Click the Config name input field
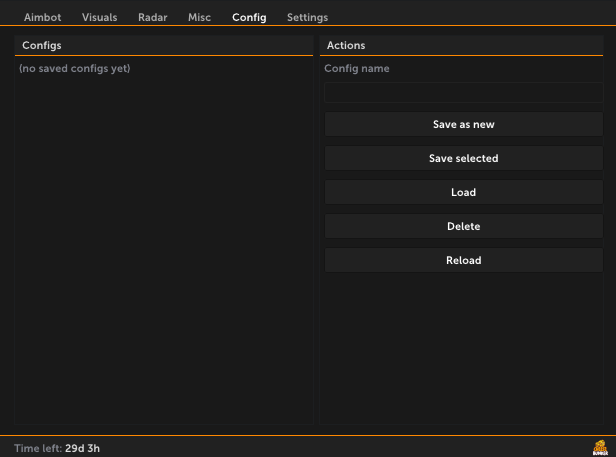This screenshot has width=616, height=457. 463,92
